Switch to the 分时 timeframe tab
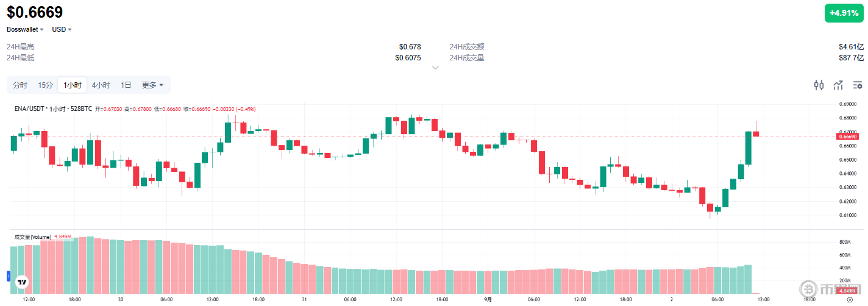 coord(20,85)
